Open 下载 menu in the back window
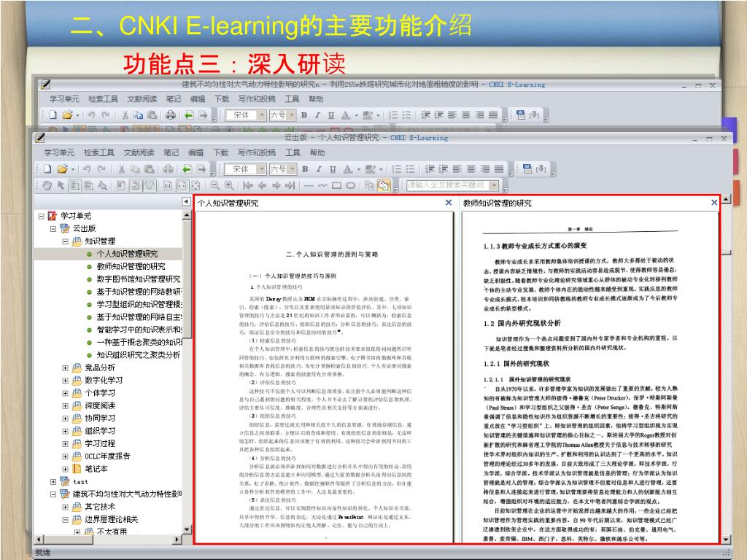 222,99
